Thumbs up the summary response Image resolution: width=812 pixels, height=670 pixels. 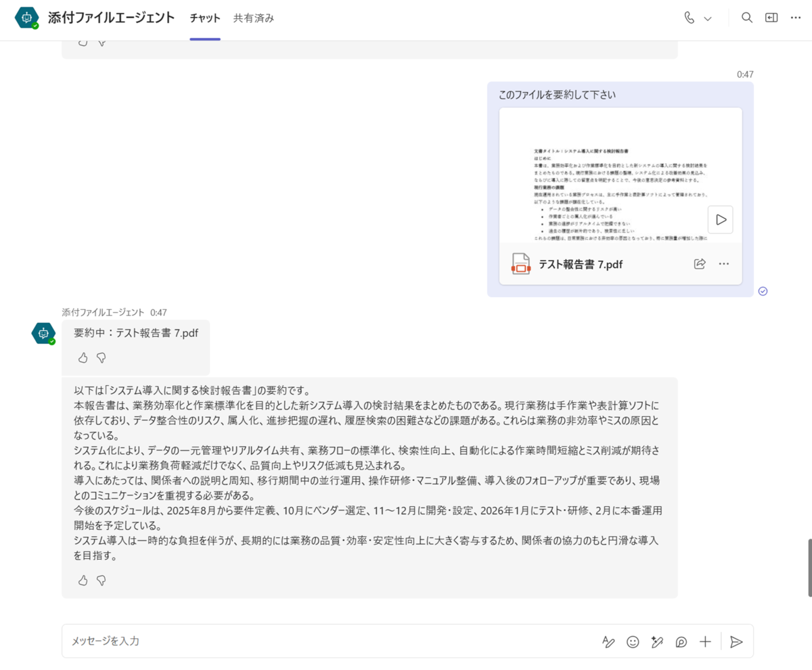[83, 580]
